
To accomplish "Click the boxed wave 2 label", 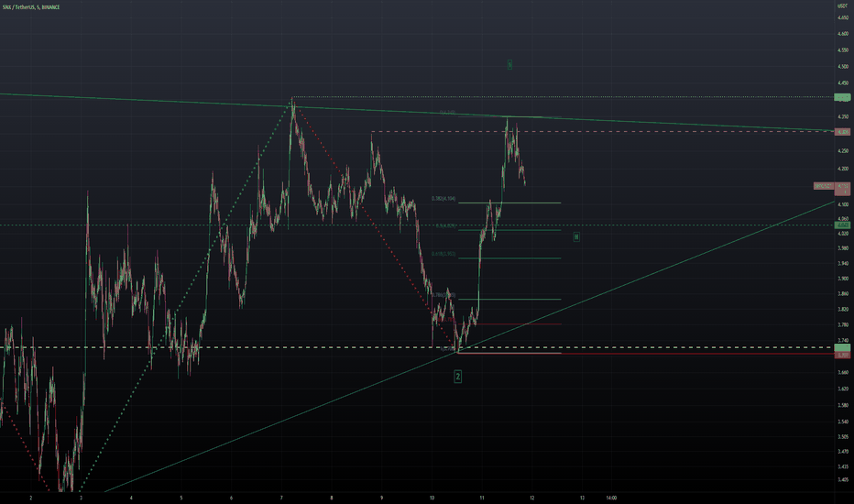I will [457, 376].
